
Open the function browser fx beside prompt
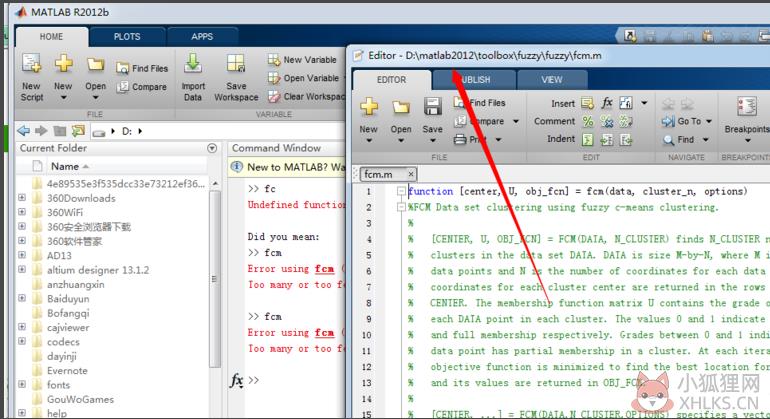pyautogui.click(x=236, y=380)
